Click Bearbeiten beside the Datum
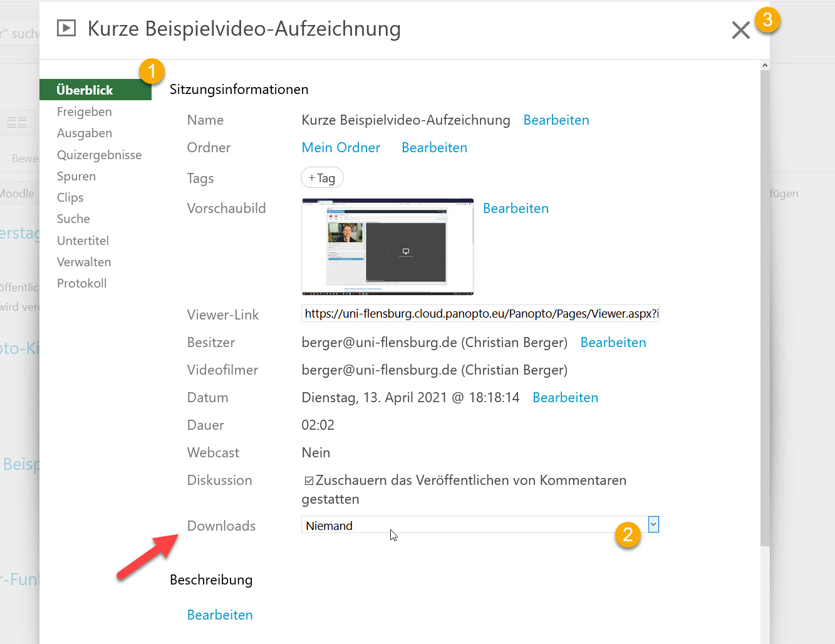The image size is (835, 644). click(x=565, y=398)
